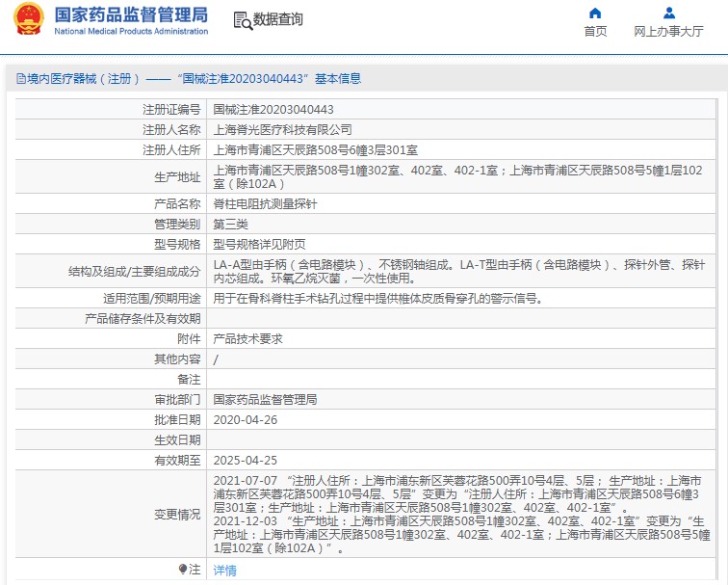Screen dimensions: 728x585
Task: Click the bulb icon next to 注
Action: click(183, 570)
